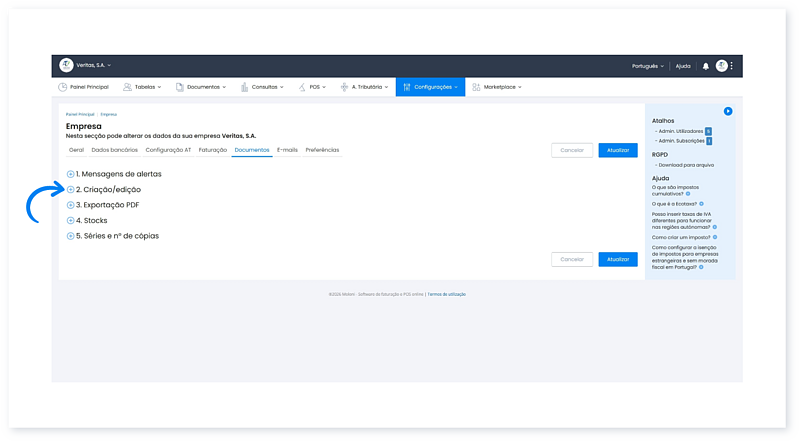Open the Configurações menu
Screen dimensions: 800x442
[x=430, y=87]
